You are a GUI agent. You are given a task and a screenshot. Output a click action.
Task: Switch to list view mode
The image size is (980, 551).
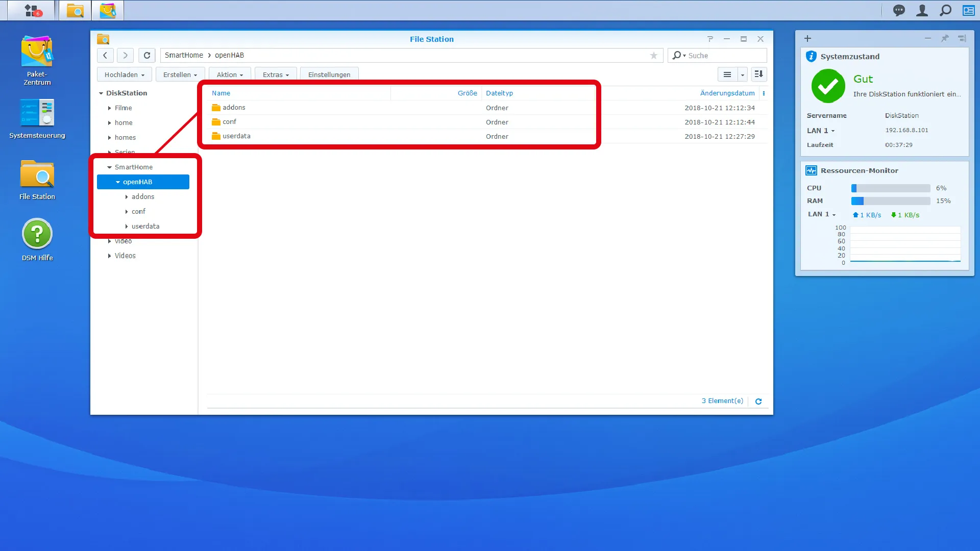(727, 74)
